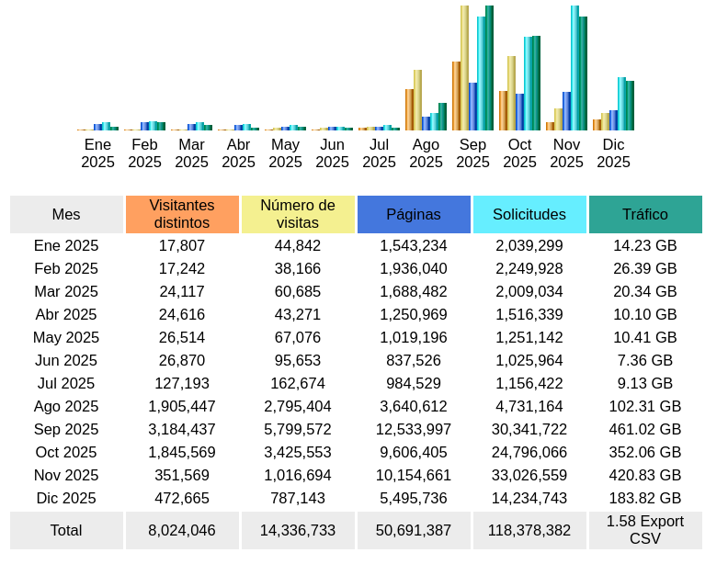Select the Ago 2025 row label in table
The width and height of the screenshot is (728, 564).
66,406
